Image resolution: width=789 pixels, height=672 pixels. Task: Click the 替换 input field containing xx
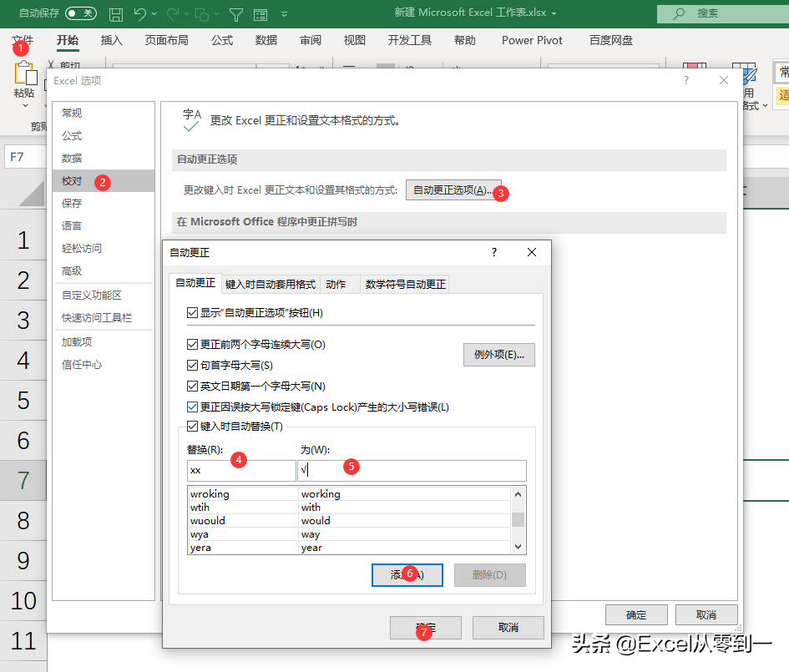coord(241,471)
